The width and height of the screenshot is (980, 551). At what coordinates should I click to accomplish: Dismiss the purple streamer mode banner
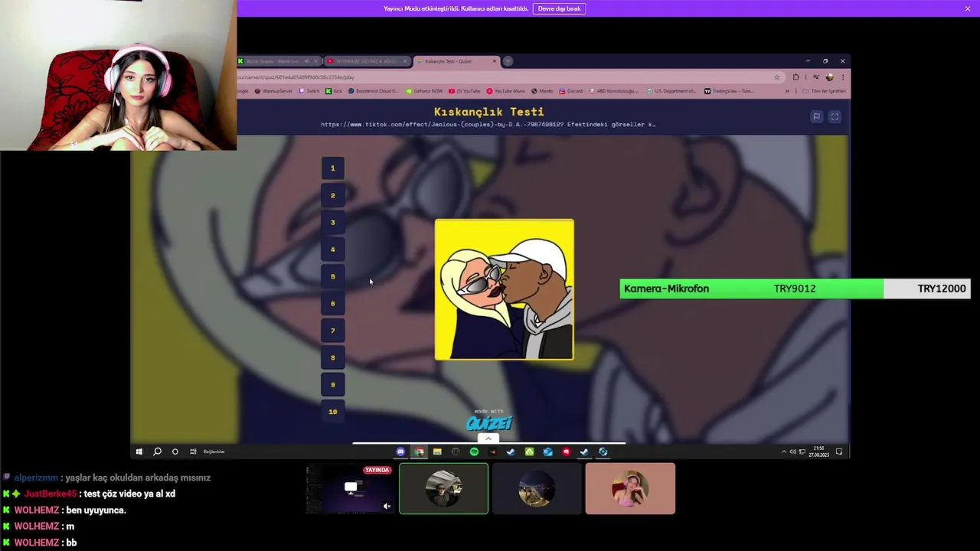click(968, 8)
